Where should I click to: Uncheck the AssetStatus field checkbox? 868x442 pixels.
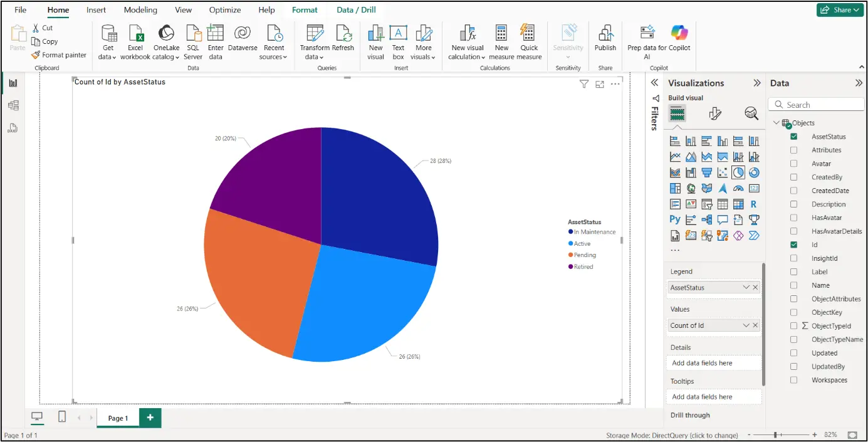point(793,136)
